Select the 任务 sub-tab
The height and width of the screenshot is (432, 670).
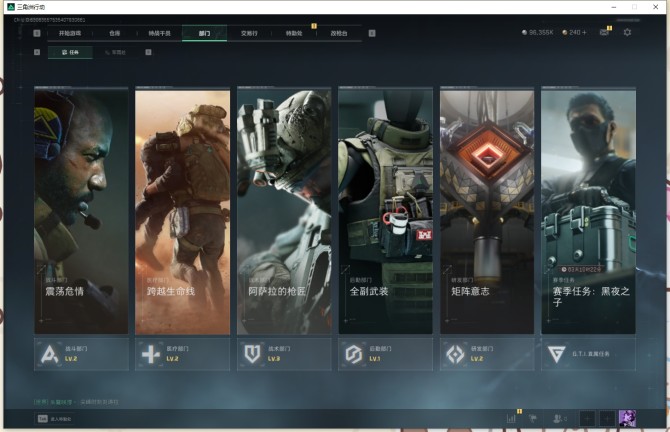tap(71, 52)
